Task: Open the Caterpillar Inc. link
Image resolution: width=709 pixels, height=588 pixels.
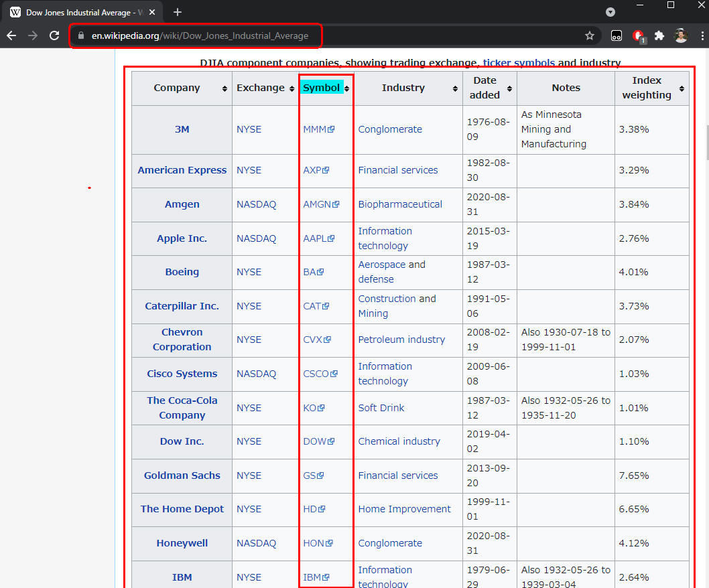Action: [x=182, y=307]
